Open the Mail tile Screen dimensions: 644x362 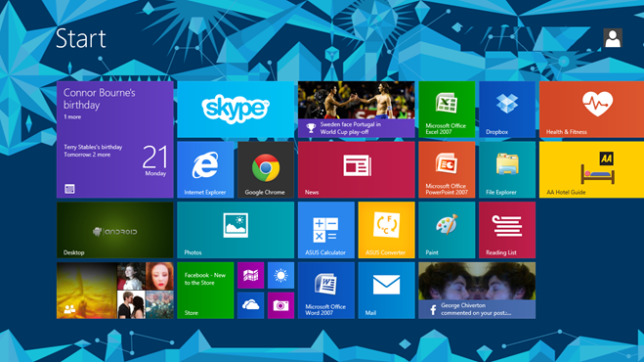coord(386,291)
